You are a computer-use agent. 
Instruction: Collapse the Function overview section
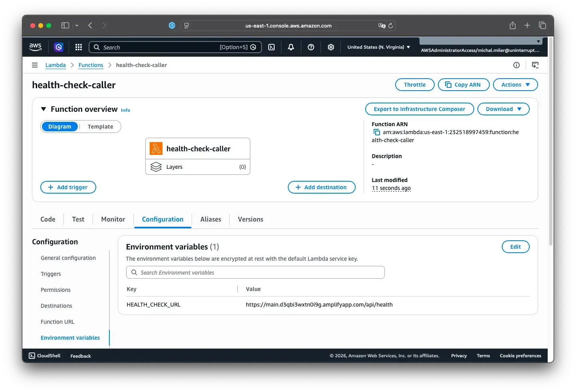click(44, 109)
